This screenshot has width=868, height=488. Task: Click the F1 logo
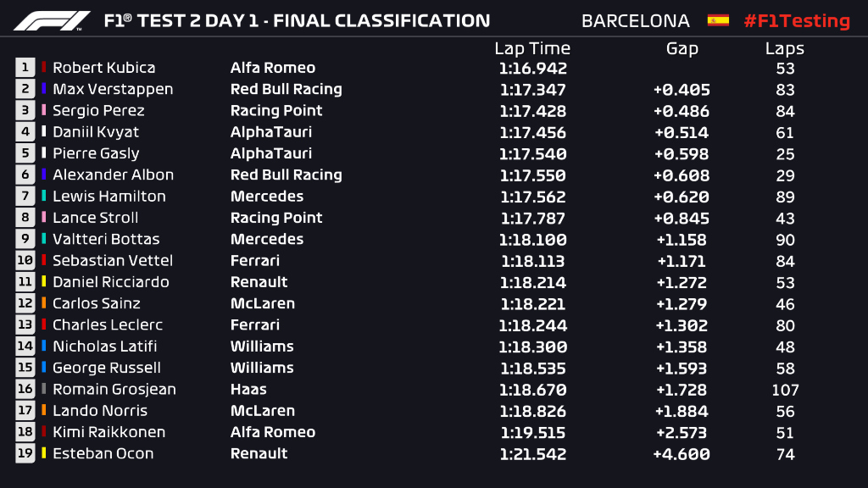point(52,21)
